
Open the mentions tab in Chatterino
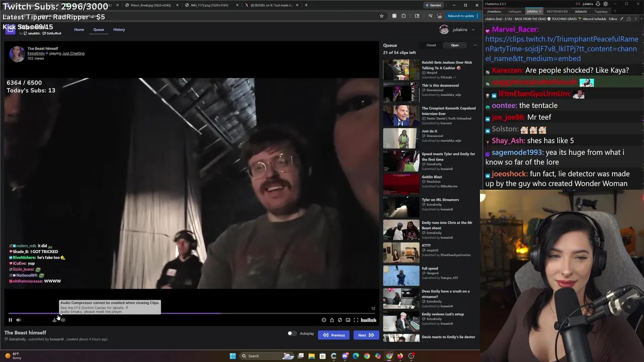click(x=494, y=11)
